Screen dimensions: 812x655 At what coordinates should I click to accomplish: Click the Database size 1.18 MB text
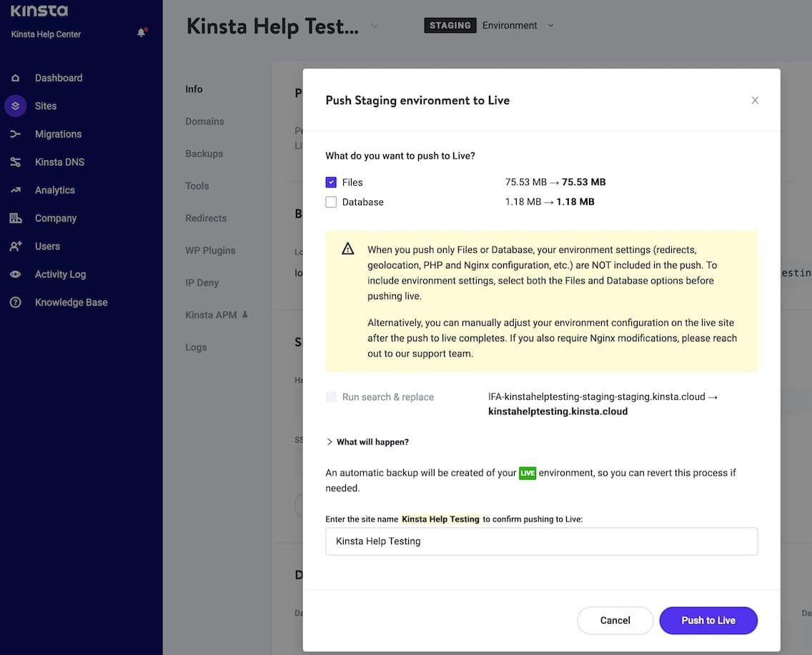tap(550, 201)
